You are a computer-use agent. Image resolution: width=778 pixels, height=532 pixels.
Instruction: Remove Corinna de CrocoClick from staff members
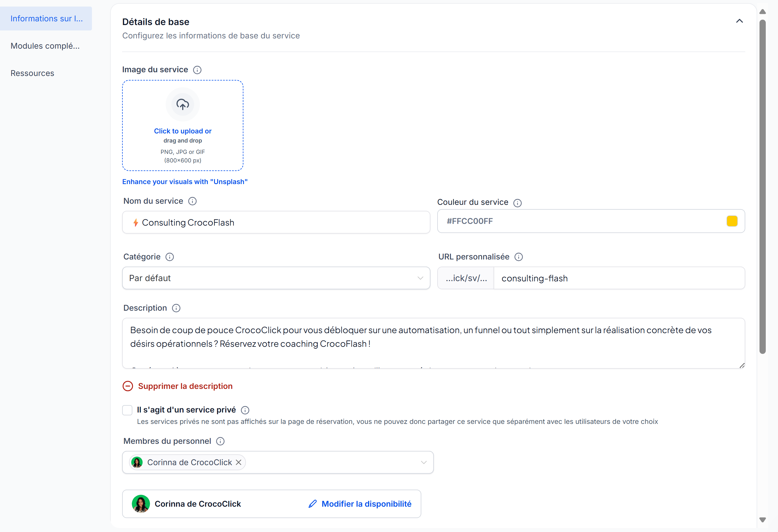point(239,462)
